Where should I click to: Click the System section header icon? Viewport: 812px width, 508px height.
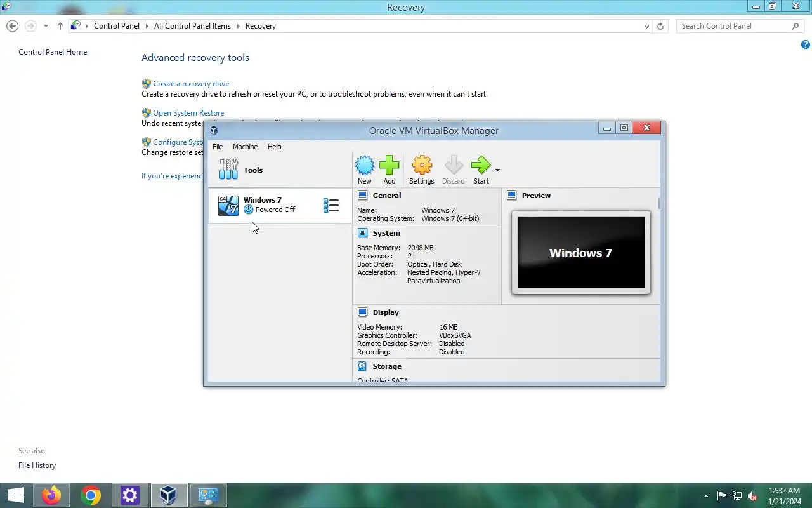[363, 233]
